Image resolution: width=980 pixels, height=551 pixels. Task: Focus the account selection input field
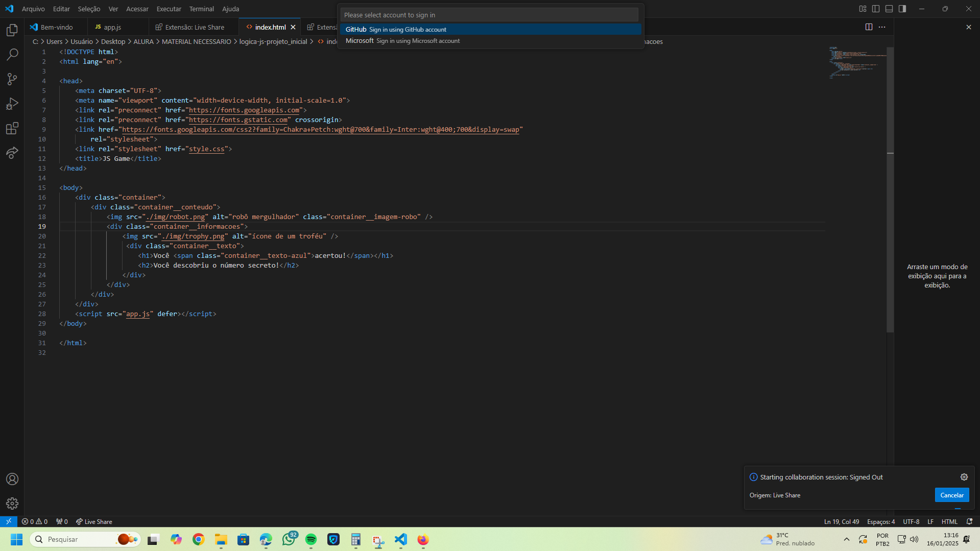pos(489,15)
